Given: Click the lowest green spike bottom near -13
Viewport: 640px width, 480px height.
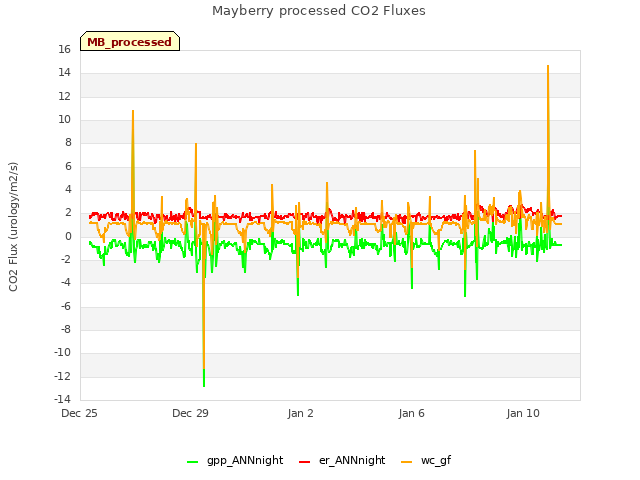Looking at the screenshot, I should 204,385.
